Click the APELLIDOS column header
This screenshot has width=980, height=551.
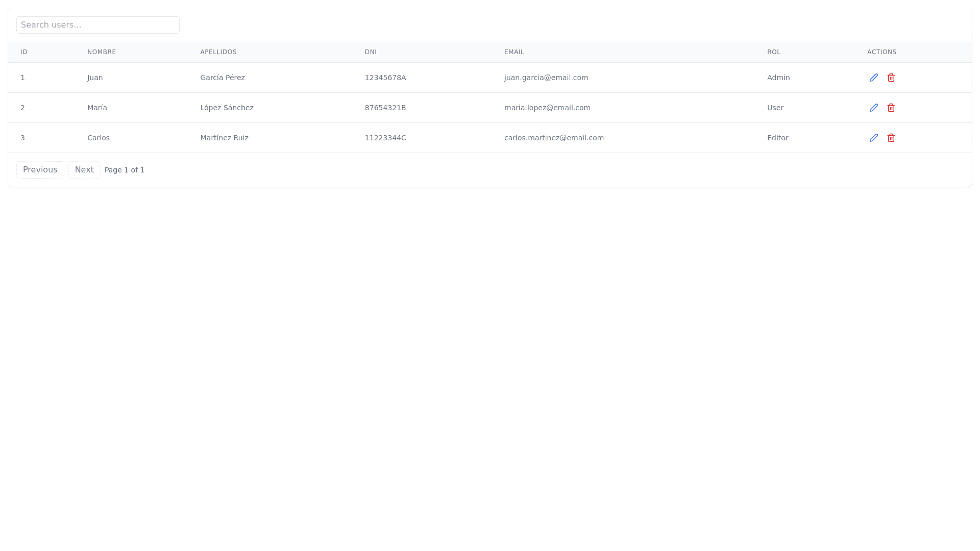(218, 52)
